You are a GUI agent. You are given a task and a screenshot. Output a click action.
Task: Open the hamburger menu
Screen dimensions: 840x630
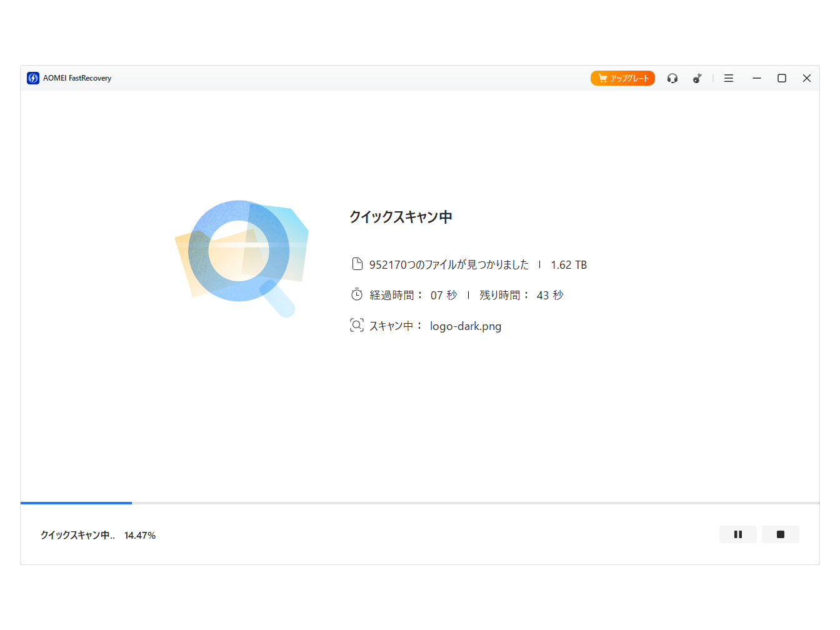[x=729, y=78]
